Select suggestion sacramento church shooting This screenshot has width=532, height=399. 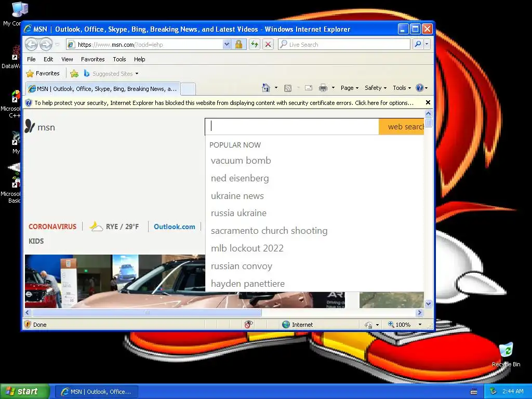(x=269, y=231)
